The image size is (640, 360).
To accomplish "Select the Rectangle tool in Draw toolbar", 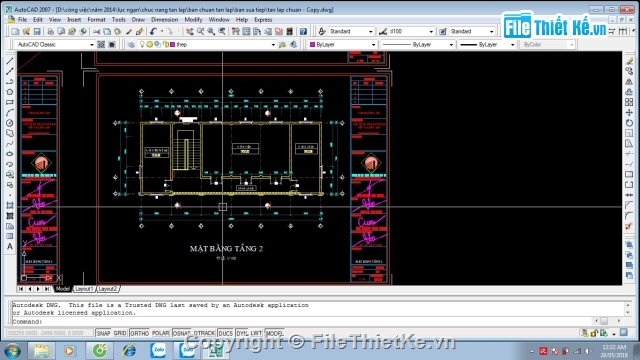I will pyautogui.click(x=10, y=102).
